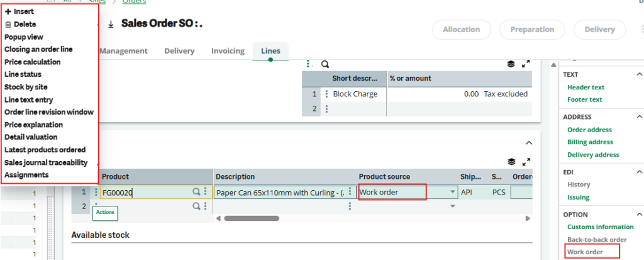Collapse the EDI panel section

click(639, 172)
